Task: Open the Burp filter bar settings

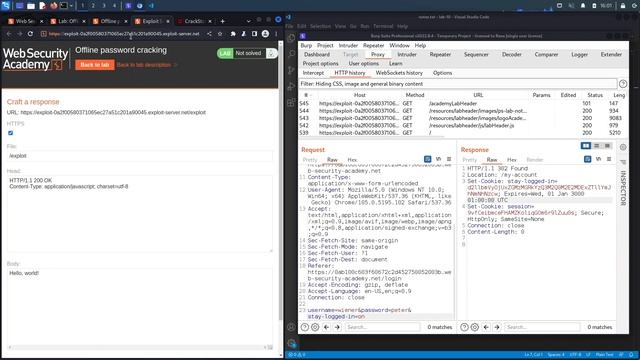Action: click(458, 84)
